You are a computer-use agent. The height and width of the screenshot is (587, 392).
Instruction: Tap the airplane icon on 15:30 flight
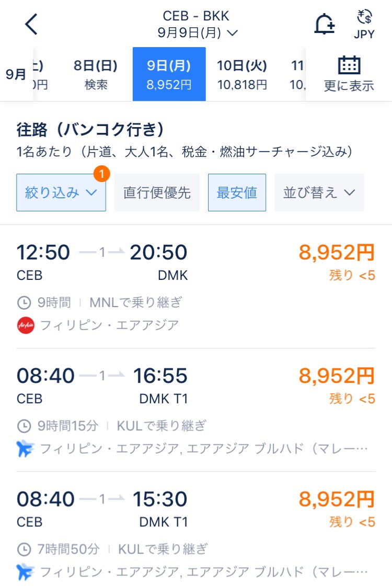pos(25,572)
